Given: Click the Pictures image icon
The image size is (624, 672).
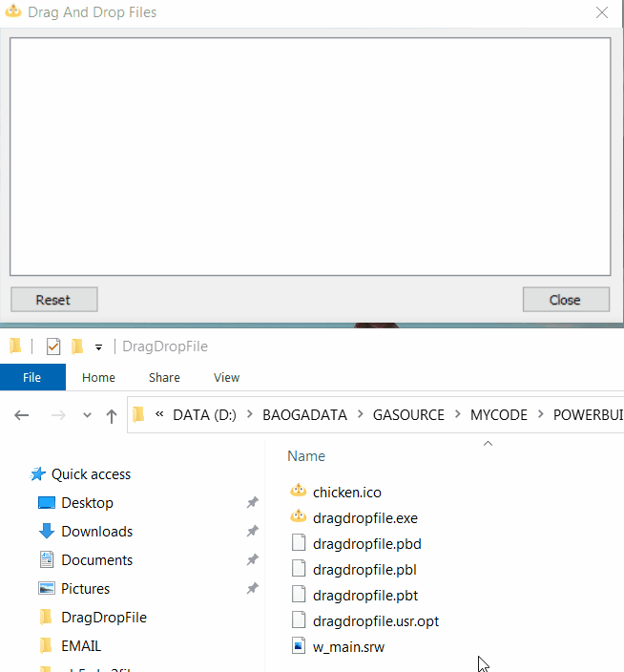Looking at the screenshot, I should click(x=47, y=588).
